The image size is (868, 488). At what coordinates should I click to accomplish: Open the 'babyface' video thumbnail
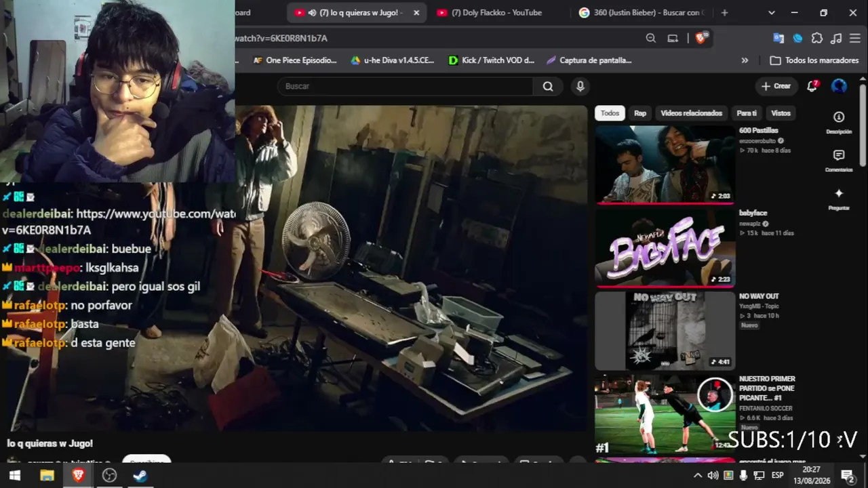click(665, 248)
